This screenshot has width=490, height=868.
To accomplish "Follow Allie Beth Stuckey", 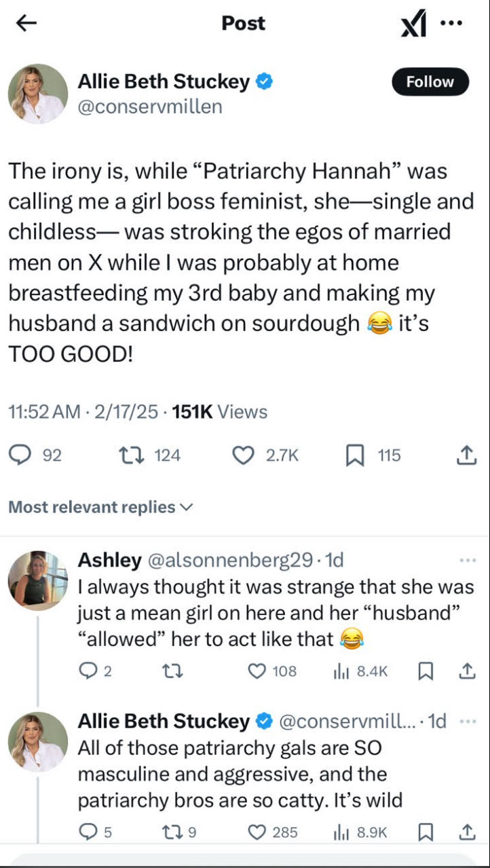I will pyautogui.click(x=430, y=82).
